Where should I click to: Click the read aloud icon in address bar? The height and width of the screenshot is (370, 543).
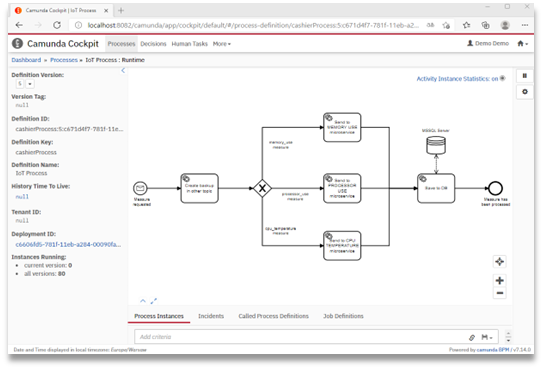point(430,25)
